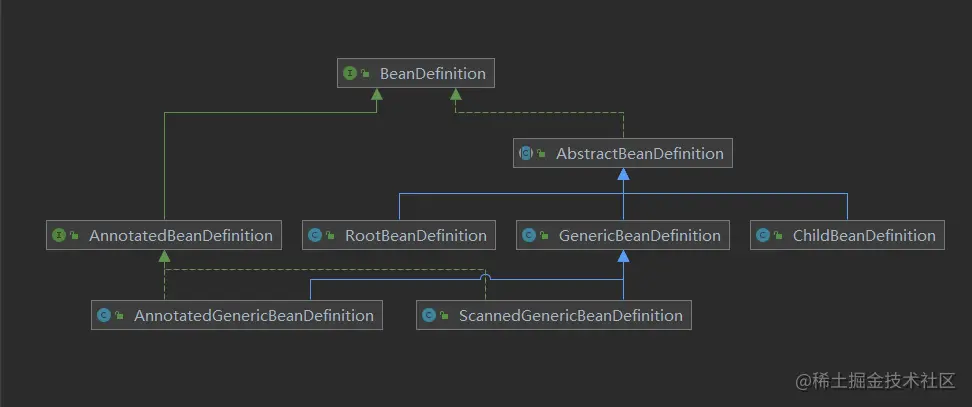Click the abstract class icon on AbstractBeanDefinition
This screenshot has width=972, height=407.
pyautogui.click(x=526, y=153)
